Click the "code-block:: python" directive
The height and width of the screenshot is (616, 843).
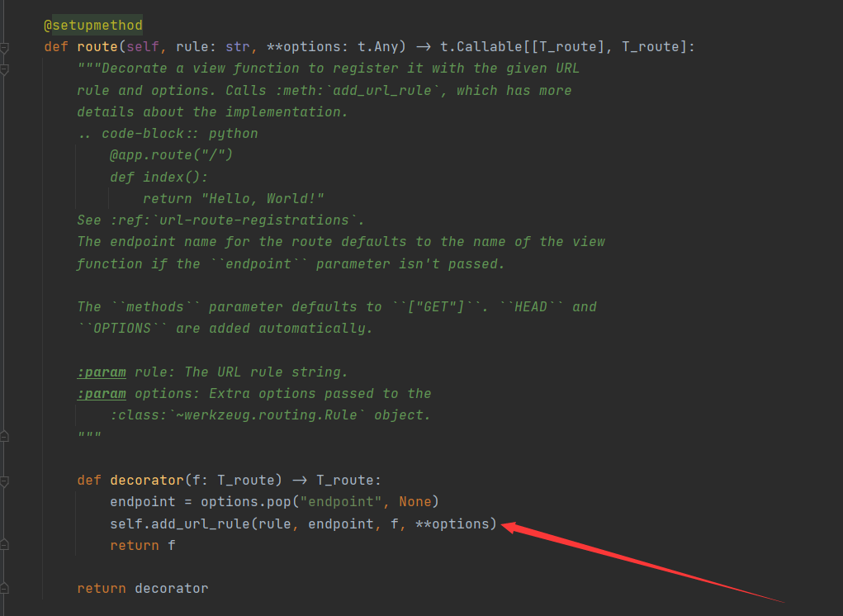[x=179, y=133]
